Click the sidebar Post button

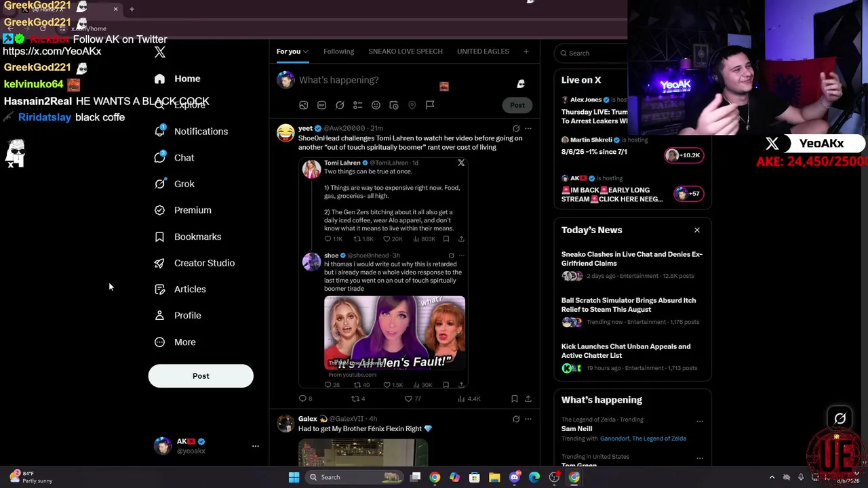point(201,376)
